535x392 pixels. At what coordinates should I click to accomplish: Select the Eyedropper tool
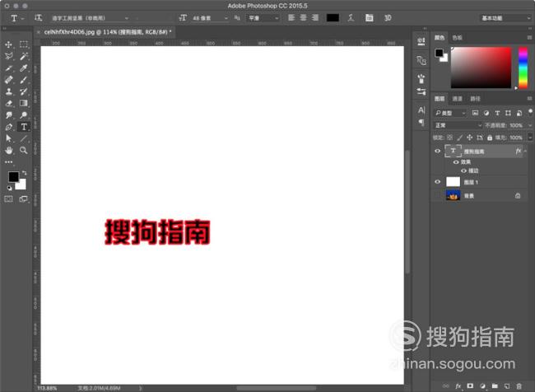(24, 68)
